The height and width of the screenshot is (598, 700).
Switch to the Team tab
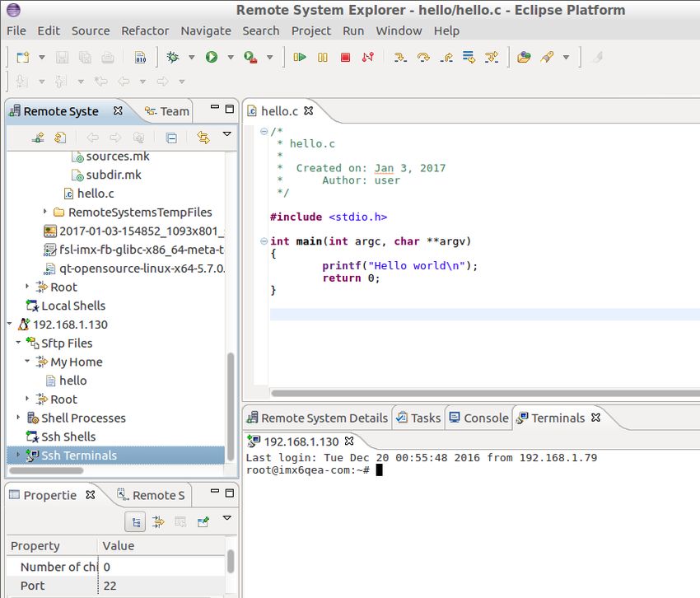(168, 111)
